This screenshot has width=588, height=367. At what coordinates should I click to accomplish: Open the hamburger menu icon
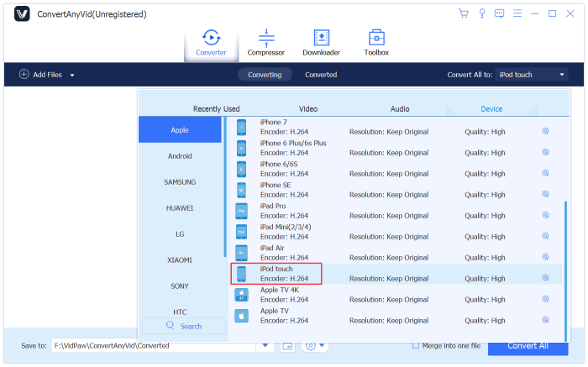pos(517,13)
